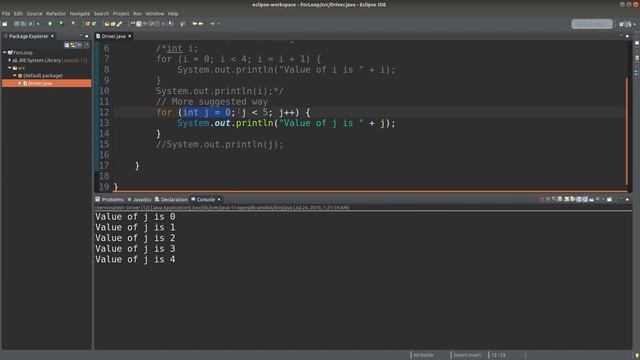Click the Smart Insert status bar entry
Viewport: 640px width, 360px height.
click(467, 355)
